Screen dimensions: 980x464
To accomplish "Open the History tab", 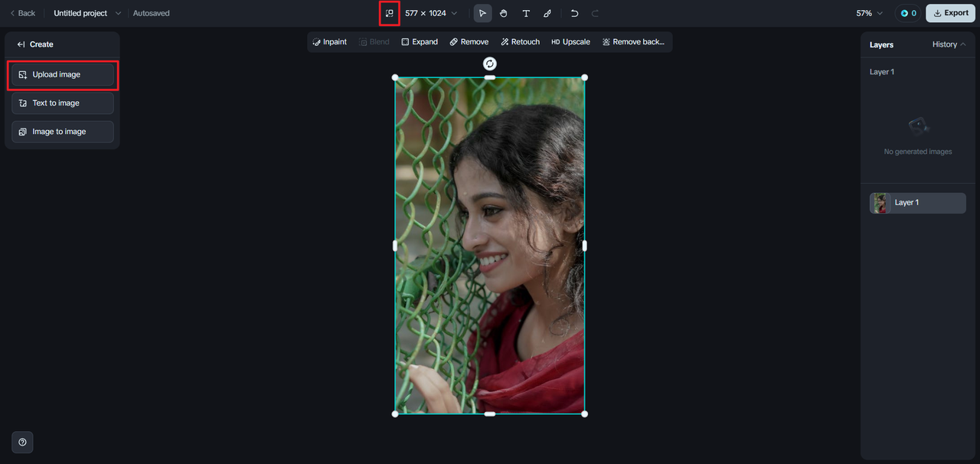I will point(949,44).
